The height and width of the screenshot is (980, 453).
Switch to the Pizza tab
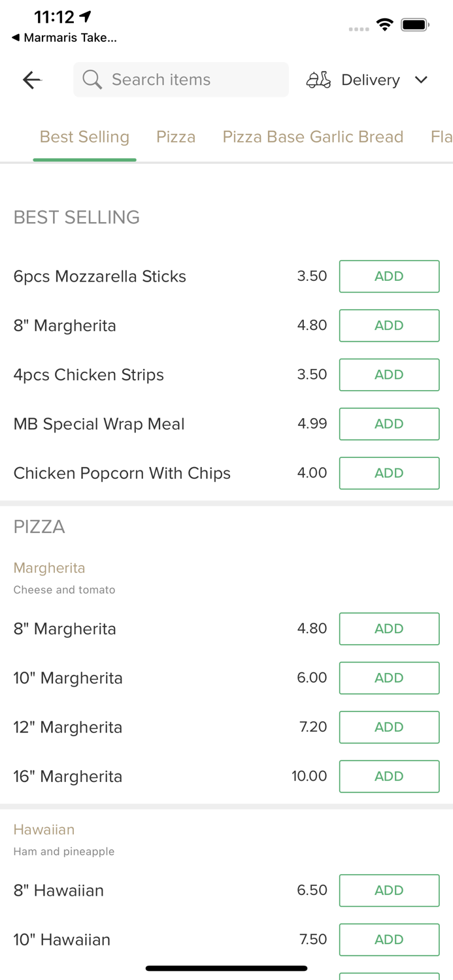pyautogui.click(x=176, y=137)
